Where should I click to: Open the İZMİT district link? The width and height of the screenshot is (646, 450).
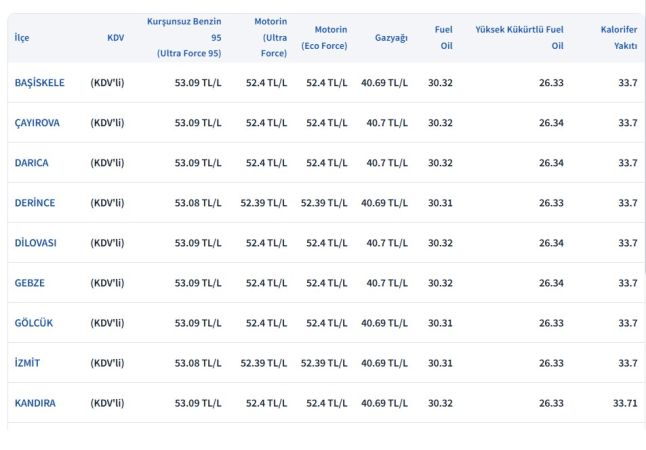27,363
